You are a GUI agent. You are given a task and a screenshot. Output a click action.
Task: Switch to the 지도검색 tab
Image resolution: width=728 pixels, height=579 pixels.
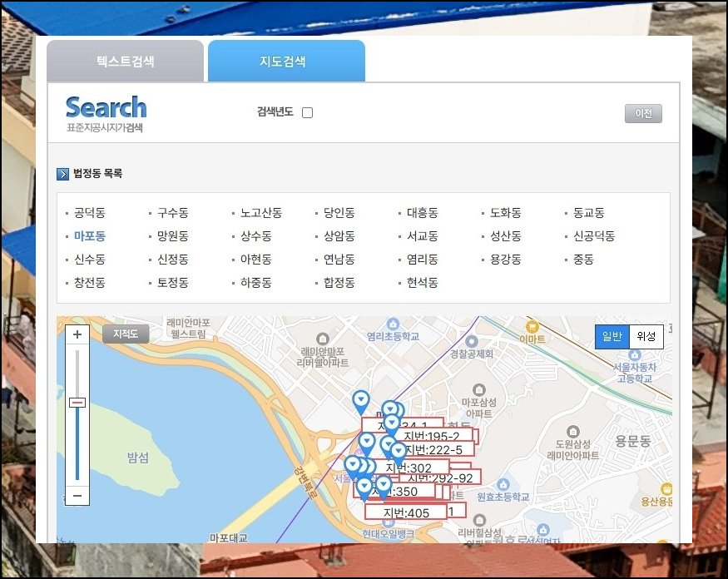tap(286, 61)
